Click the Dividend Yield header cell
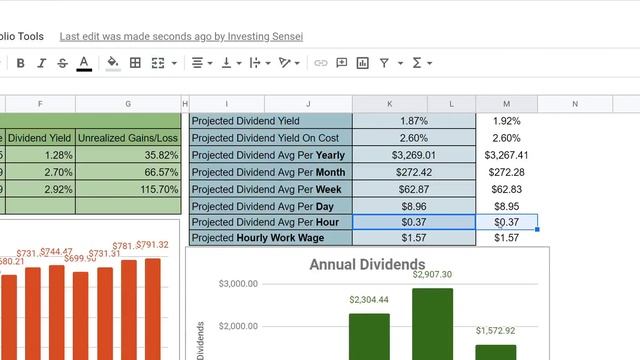 [x=40, y=138]
